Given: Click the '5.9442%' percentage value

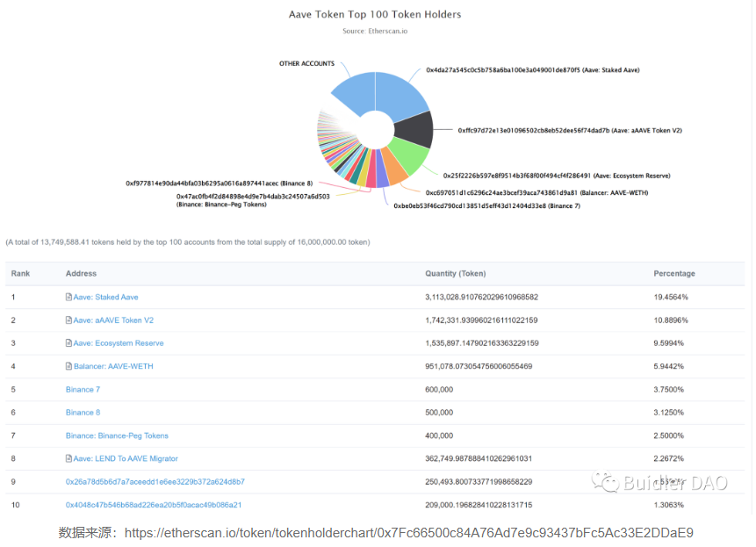Looking at the screenshot, I should [669, 366].
